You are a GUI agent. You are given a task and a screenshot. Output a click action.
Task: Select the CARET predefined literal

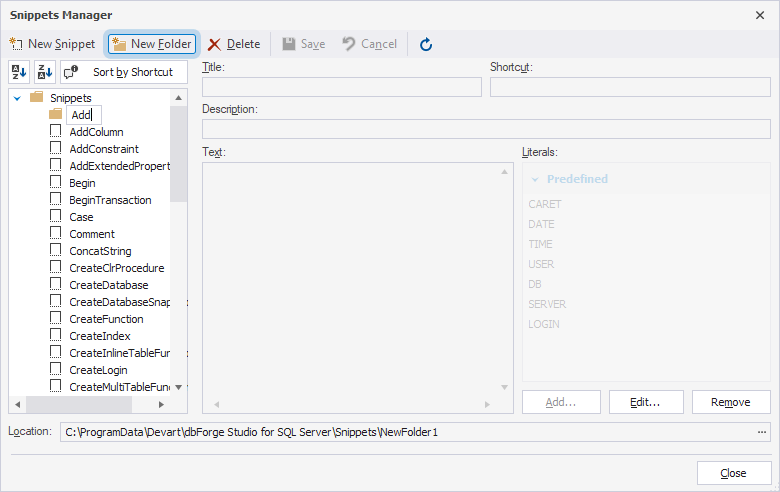(x=545, y=204)
